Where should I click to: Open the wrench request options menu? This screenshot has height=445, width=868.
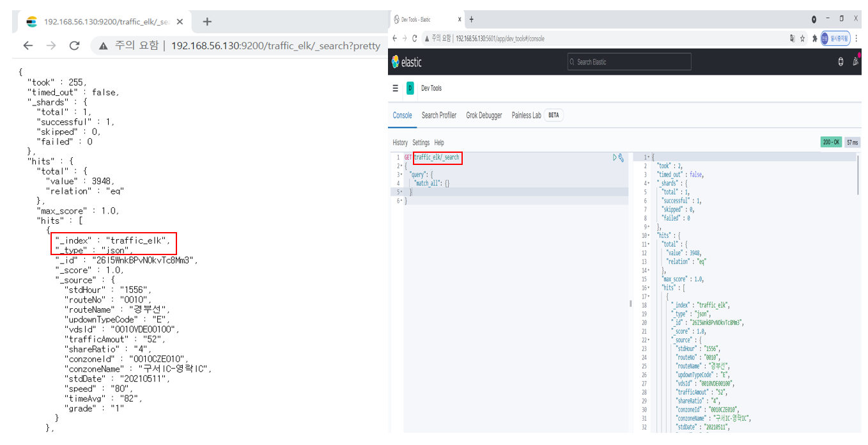pos(620,157)
